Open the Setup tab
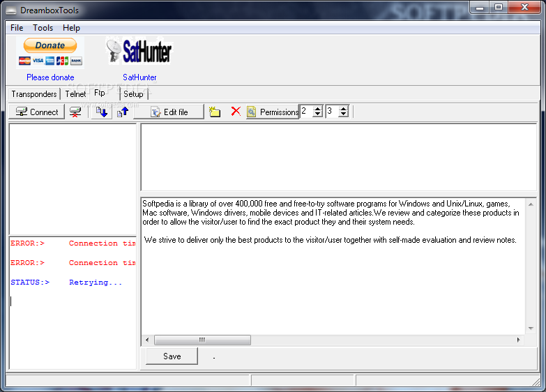Viewport: 546px width, 392px height. pyautogui.click(x=133, y=94)
